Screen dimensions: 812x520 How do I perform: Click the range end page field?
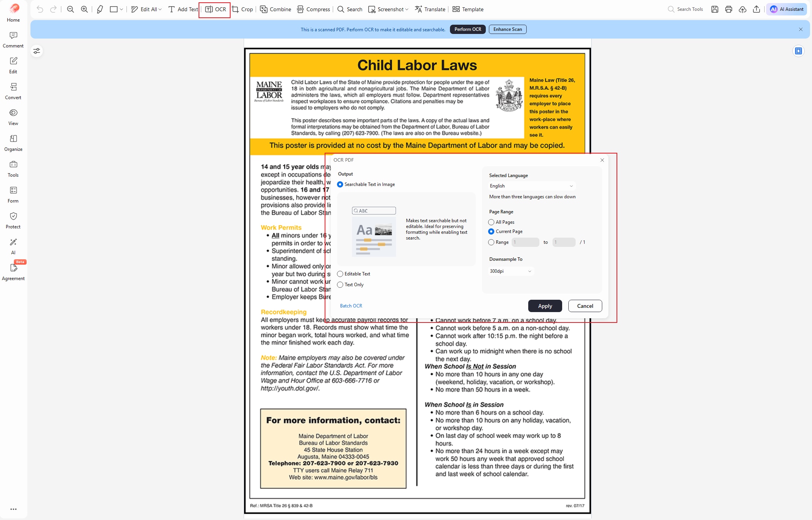[x=564, y=242]
